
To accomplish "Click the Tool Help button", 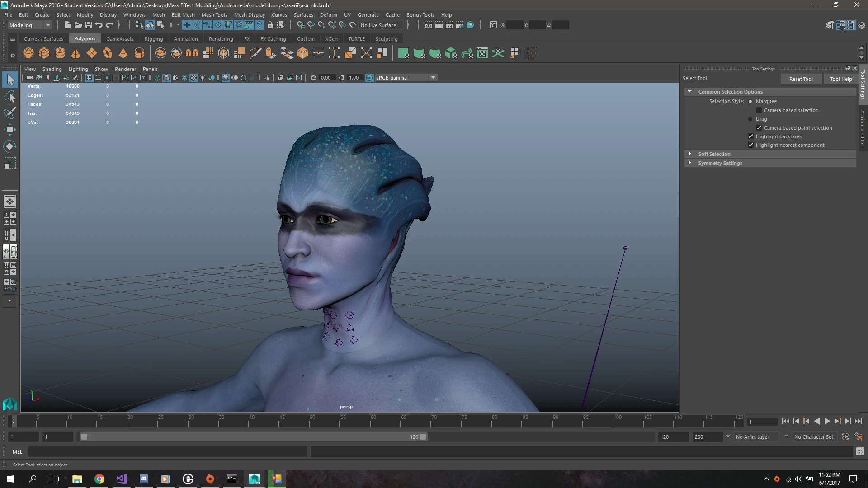I will (841, 79).
